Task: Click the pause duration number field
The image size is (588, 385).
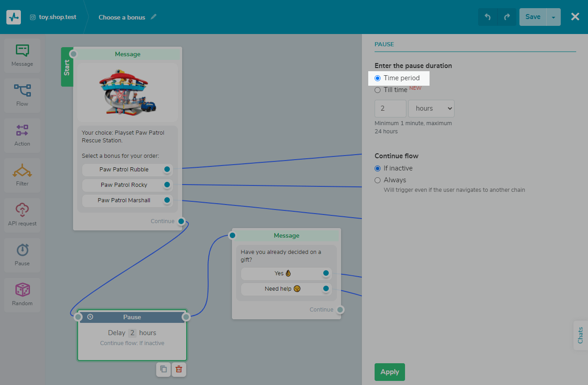Action: 390,108
